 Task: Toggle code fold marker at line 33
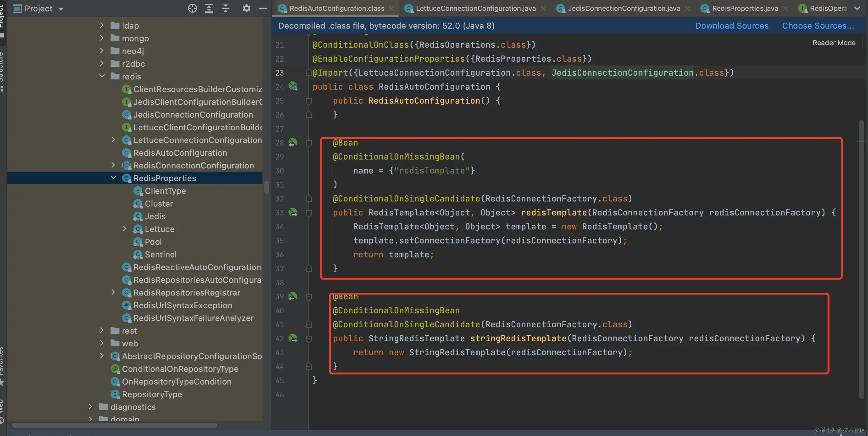coord(309,213)
